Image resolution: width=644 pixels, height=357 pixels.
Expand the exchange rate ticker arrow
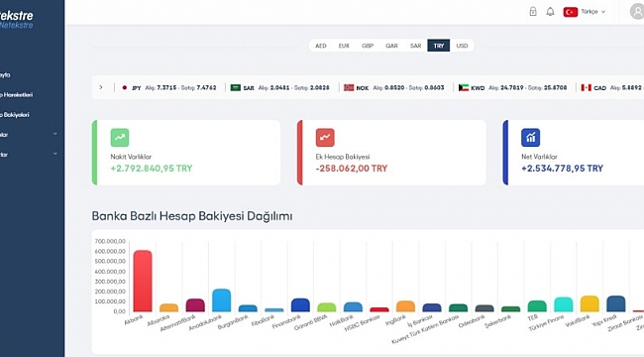click(101, 87)
